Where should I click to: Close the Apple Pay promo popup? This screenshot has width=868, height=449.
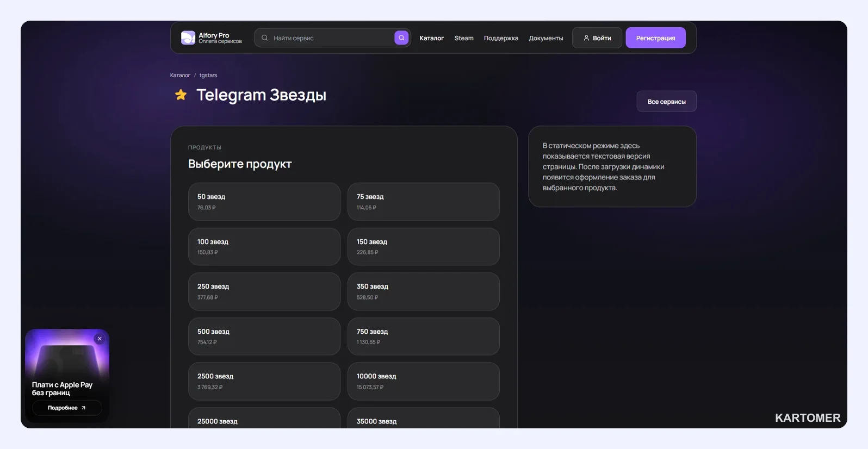(x=100, y=339)
